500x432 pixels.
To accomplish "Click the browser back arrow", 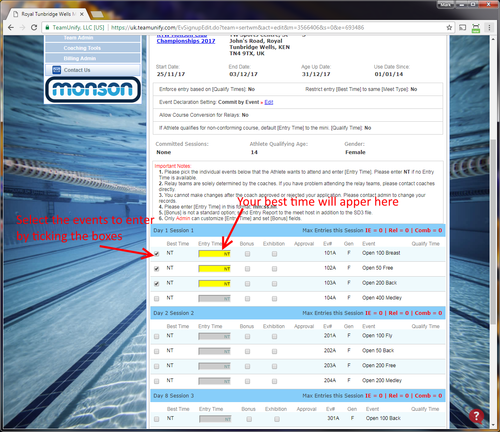I will coord(11,28).
